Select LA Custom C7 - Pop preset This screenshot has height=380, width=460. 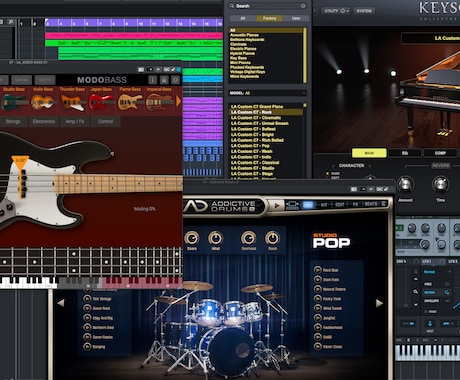(250, 146)
